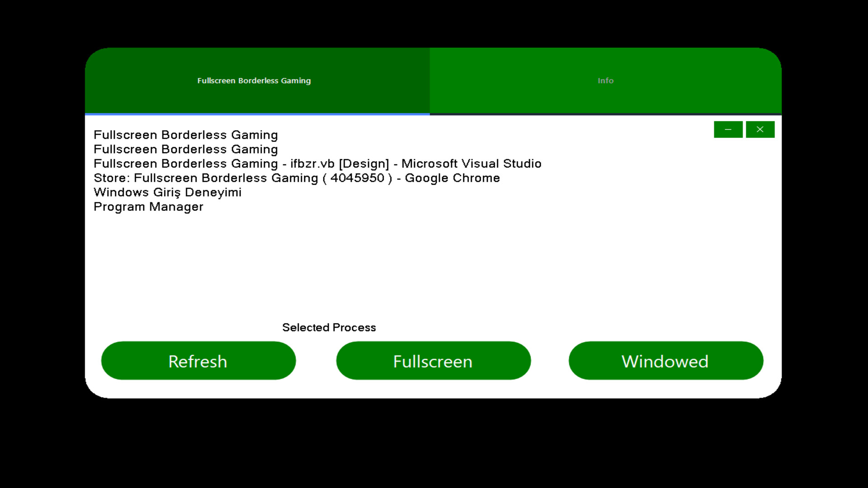
Task: Click the green header of the Info section
Action: click(605, 80)
